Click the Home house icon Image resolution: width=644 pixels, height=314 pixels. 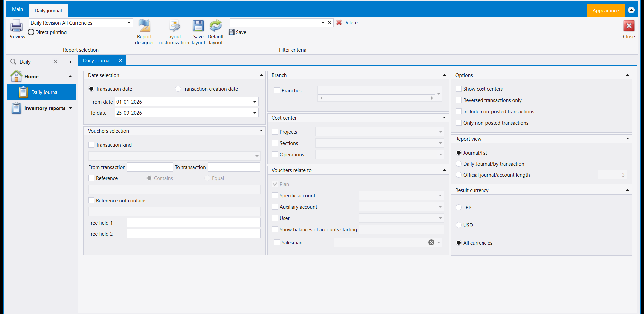[16, 76]
